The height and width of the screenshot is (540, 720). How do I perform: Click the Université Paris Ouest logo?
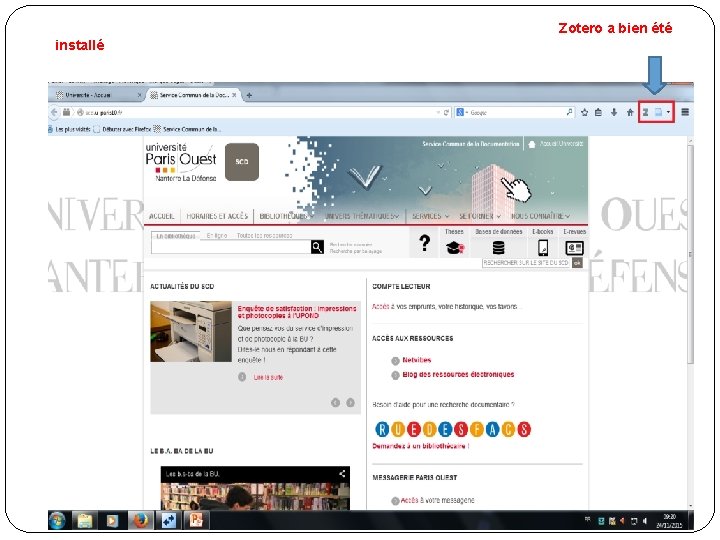(181, 162)
